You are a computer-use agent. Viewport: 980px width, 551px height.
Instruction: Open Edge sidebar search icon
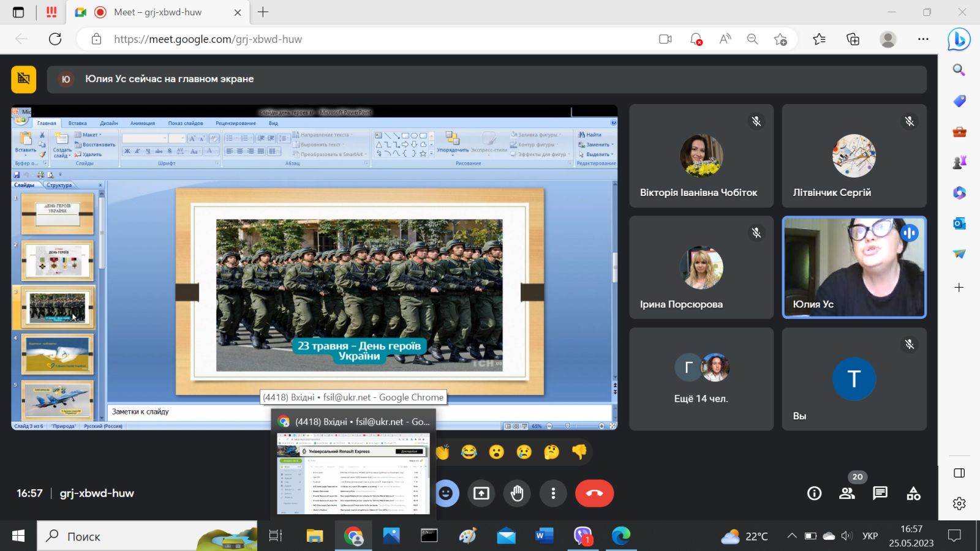pyautogui.click(x=959, y=70)
